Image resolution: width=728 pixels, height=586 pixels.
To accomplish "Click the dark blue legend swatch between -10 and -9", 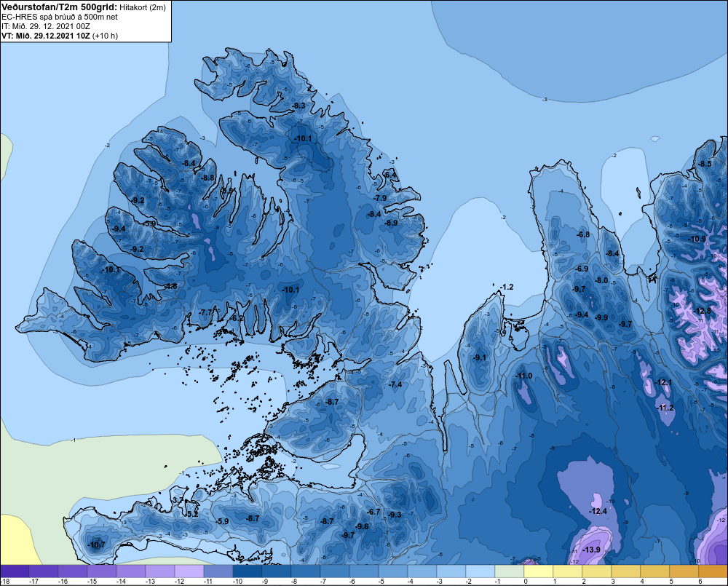I will pyautogui.click(x=247, y=571).
